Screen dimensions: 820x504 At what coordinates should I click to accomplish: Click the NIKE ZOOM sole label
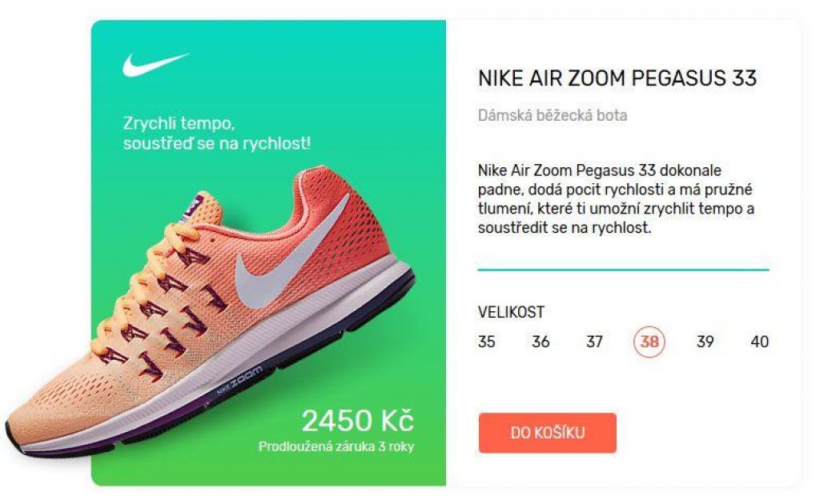239,380
